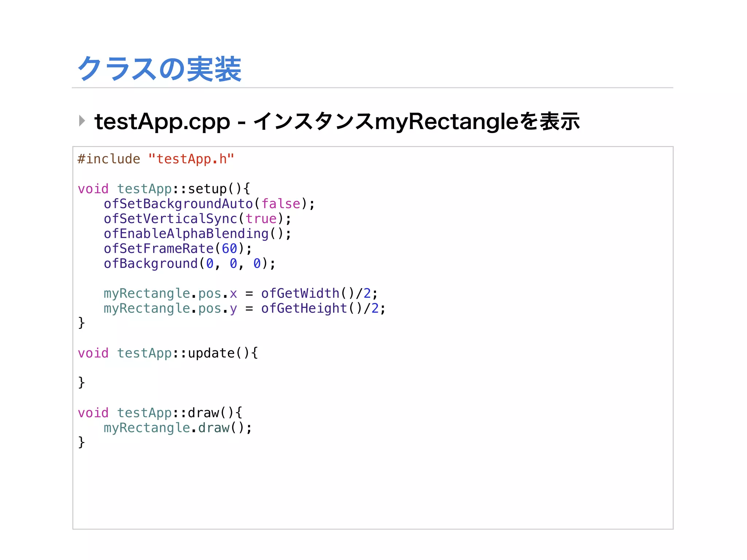Click the bullet triangle before testApp.cpp
The width and height of the screenshot is (747, 560).
pyautogui.click(x=82, y=121)
